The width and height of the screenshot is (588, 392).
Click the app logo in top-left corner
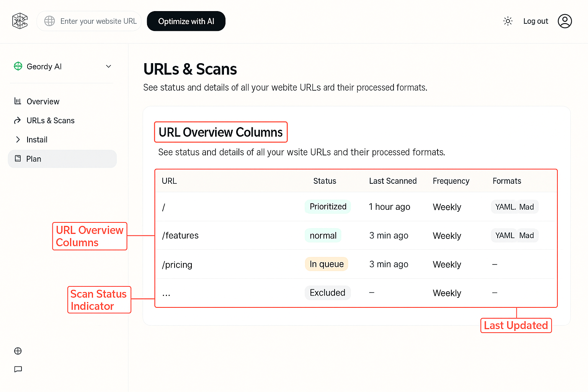[x=20, y=21]
